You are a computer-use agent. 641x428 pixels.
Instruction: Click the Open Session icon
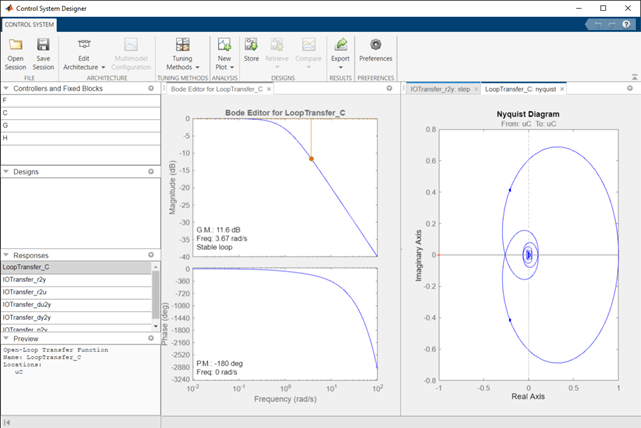tap(16, 46)
